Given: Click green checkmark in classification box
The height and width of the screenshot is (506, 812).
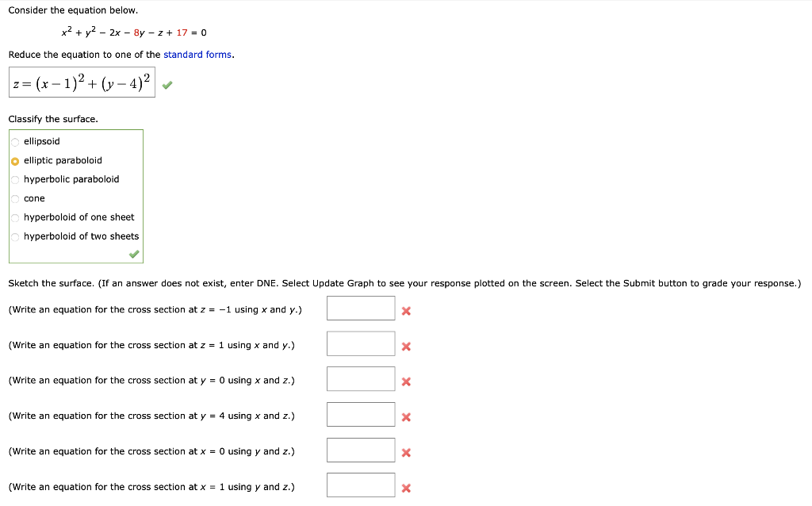Looking at the screenshot, I should [x=134, y=254].
